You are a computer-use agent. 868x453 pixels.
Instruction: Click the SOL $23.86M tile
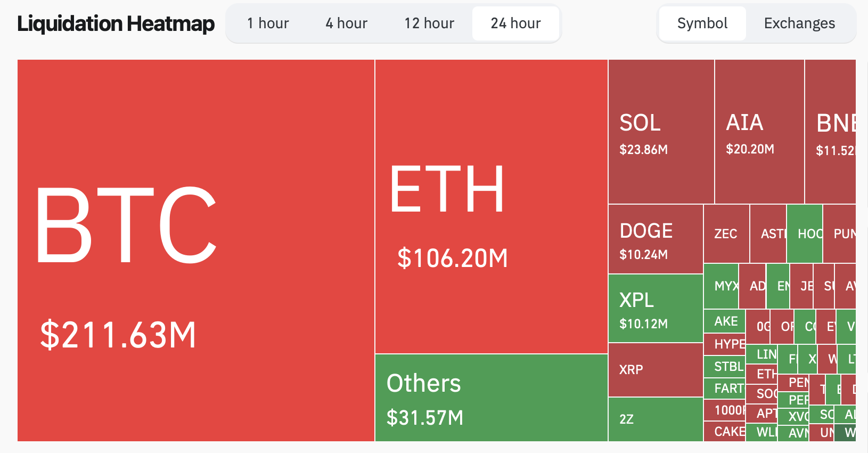click(x=661, y=132)
